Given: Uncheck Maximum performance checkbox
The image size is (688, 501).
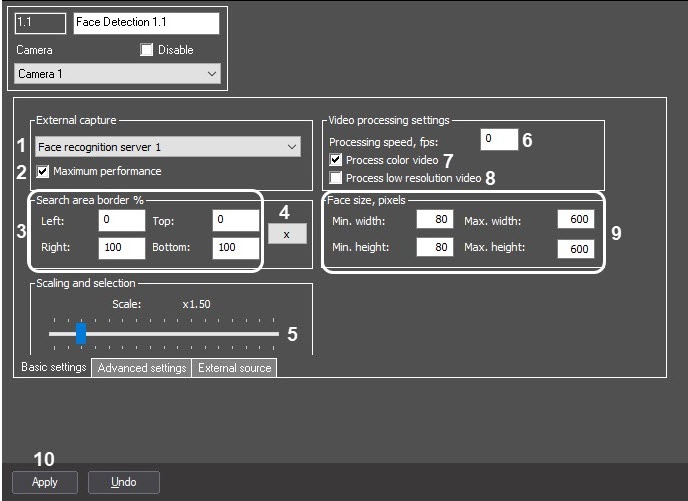Looking at the screenshot, I should point(43,171).
